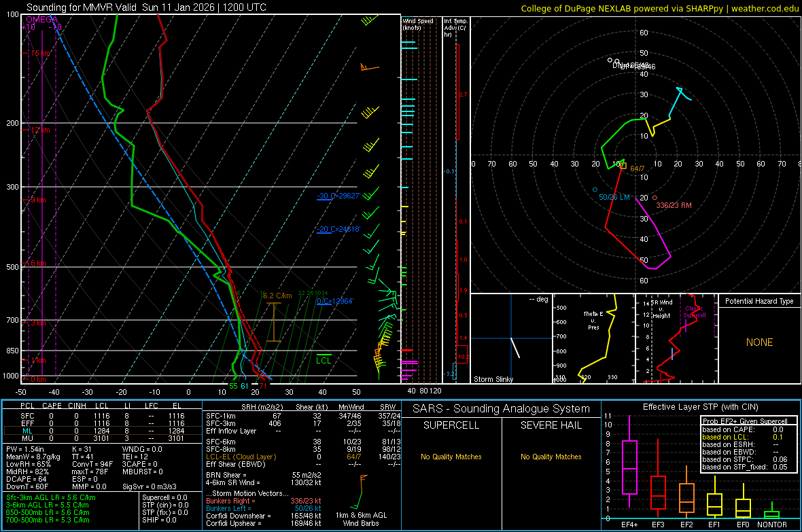Click the yellow 'NONE' hazard text
This screenshot has height=532, width=802.
[x=760, y=342]
